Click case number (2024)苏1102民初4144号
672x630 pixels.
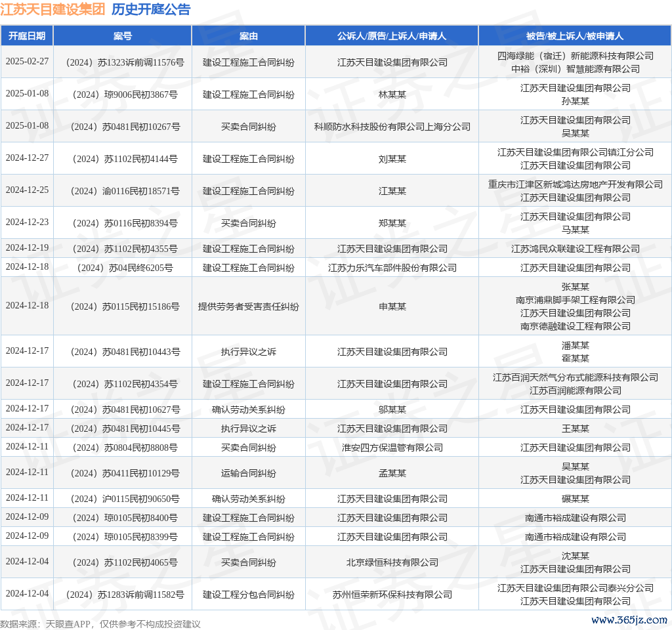point(125,159)
